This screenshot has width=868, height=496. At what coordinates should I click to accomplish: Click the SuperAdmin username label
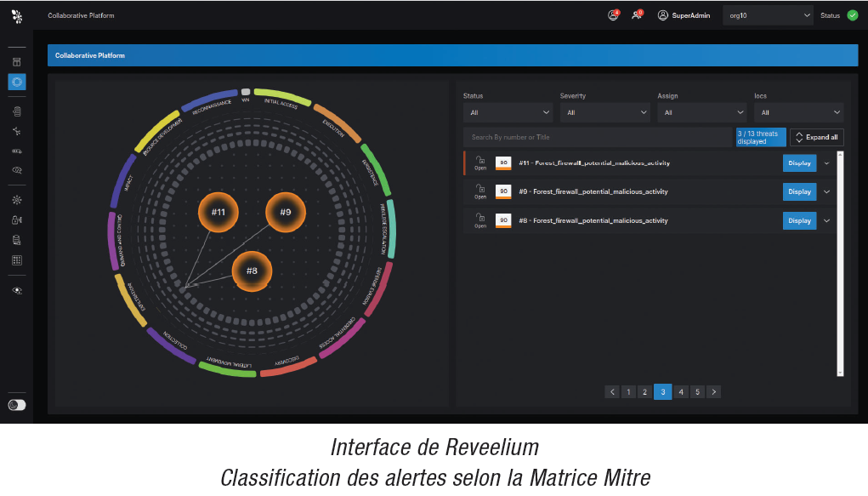click(691, 15)
